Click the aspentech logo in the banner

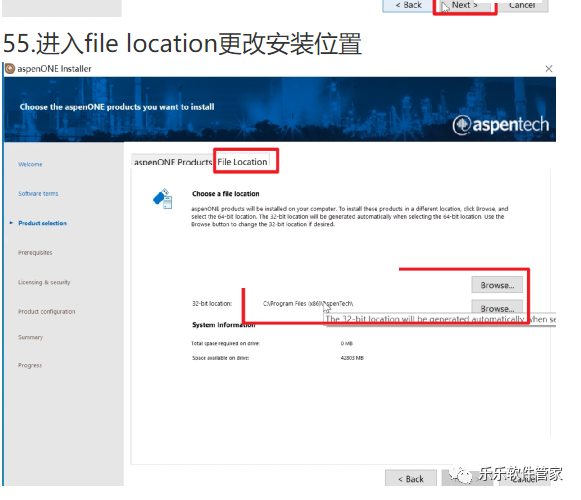coord(500,125)
